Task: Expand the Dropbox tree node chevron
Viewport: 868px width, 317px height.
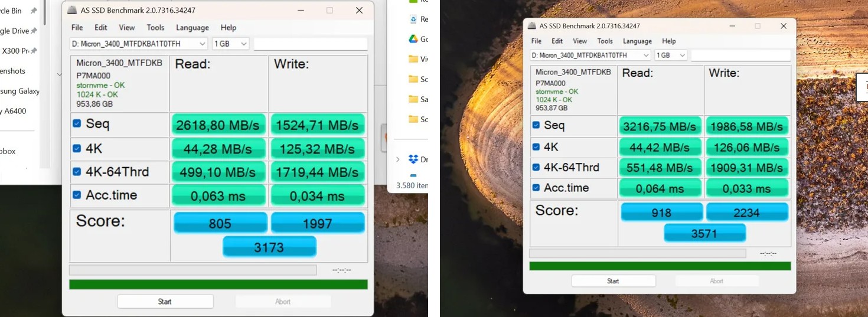Action: pos(398,159)
